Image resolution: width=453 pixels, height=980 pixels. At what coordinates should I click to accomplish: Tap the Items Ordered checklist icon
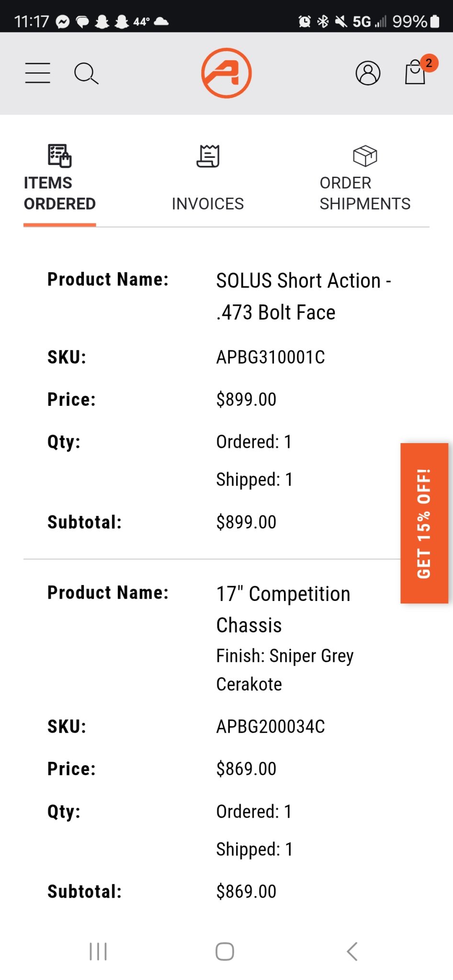coord(59,156)
